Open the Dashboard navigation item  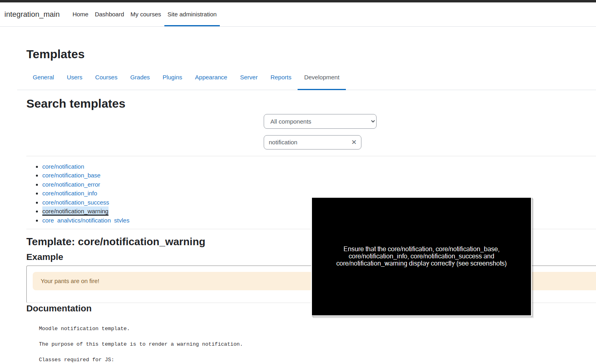click(x=109, y=14)
